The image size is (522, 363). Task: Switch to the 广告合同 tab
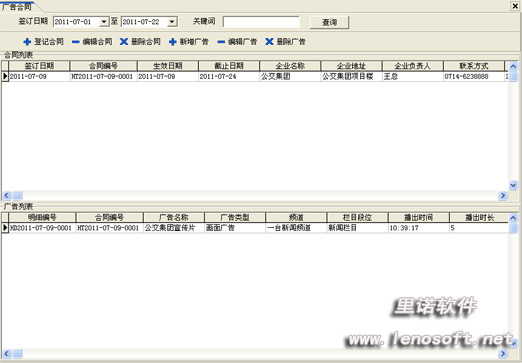tap(17, 6)
